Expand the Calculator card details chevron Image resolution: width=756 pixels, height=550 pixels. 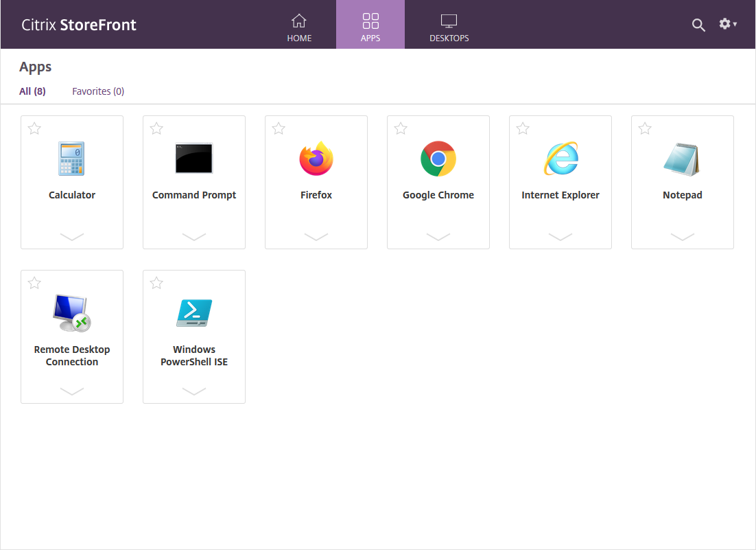coord(72,236)
